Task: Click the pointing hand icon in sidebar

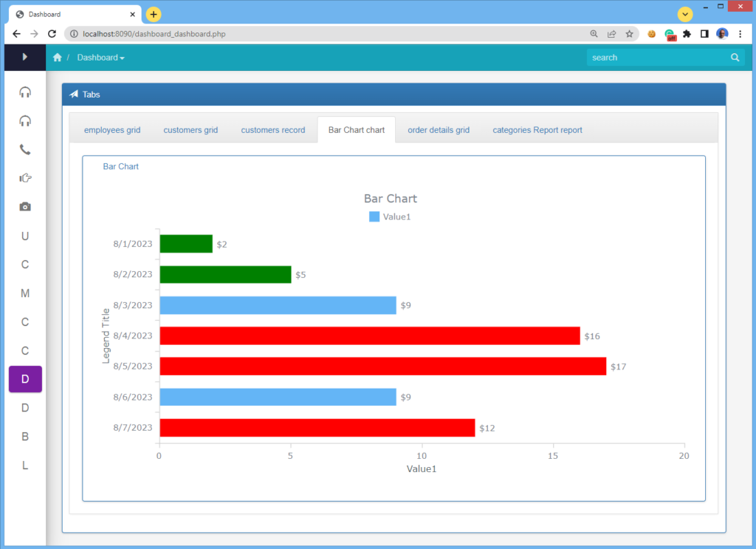Action: click(x=24, y=177)
